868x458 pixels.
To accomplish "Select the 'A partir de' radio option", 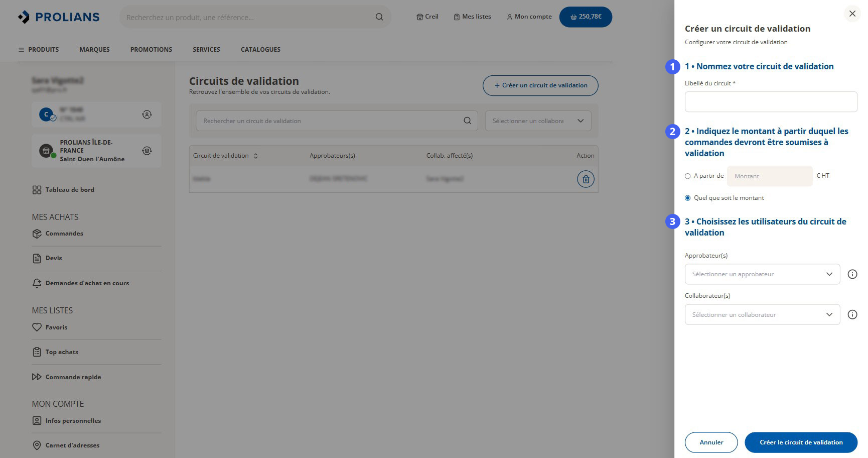I will [687, 176].
